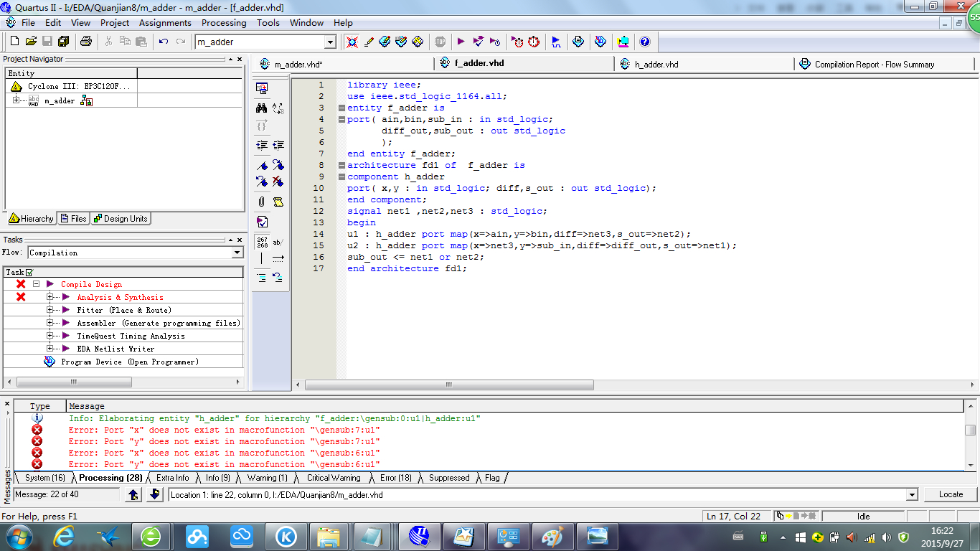Jump to next message with down arrow
The image size is (980, 551).
click(x=155, y=494)
